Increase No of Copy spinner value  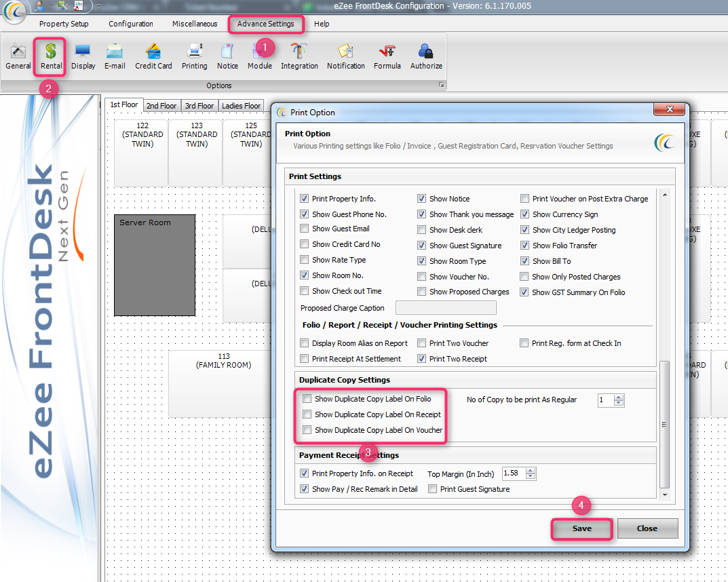click(x=619, y=397)
